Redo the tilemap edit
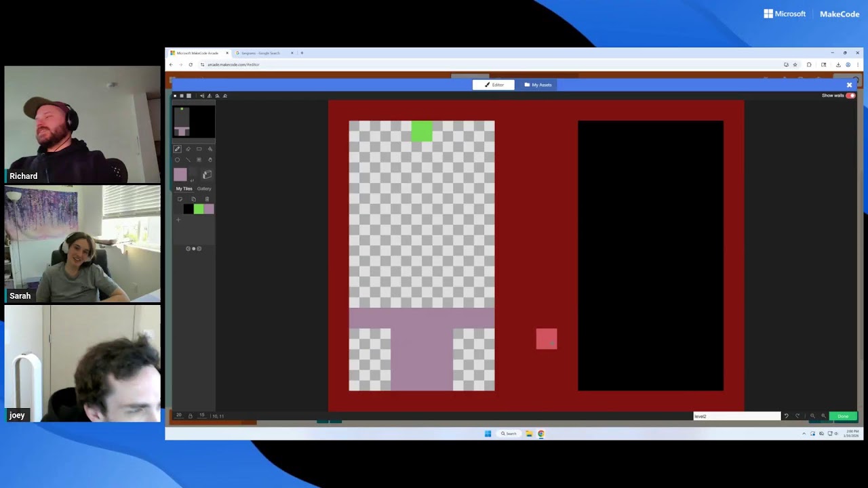This screenshot has width=868, height=488. tap(797, 416)
